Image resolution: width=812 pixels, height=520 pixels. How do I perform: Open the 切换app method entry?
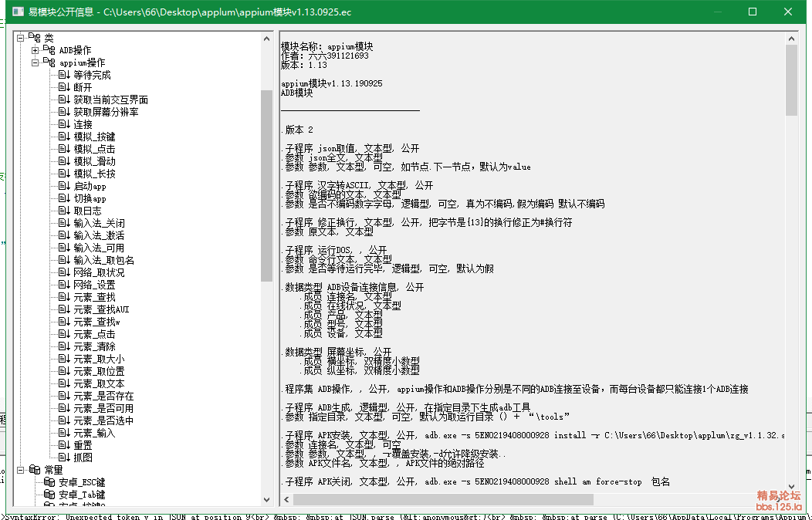coord(90,198)
